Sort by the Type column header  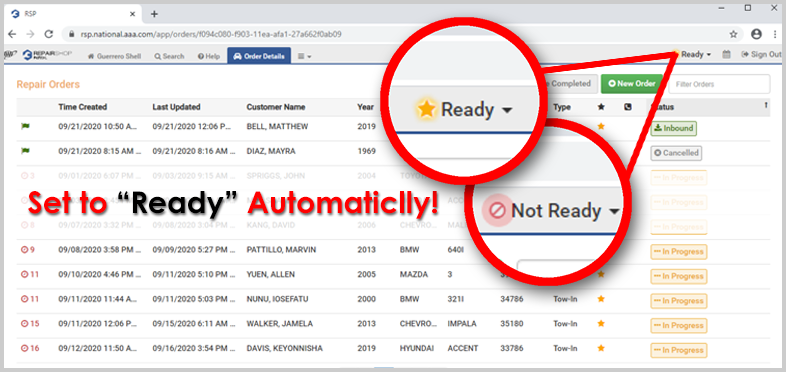click(x=562, y=107)
